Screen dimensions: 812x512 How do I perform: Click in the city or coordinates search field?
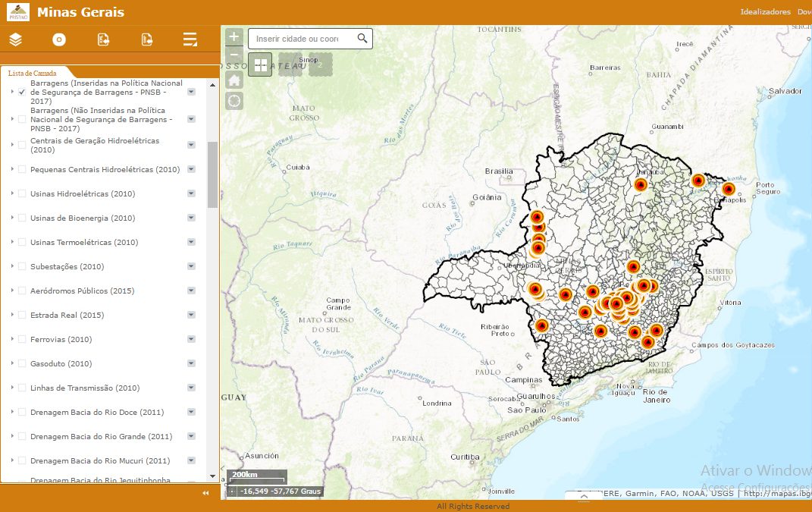point(298,39)
